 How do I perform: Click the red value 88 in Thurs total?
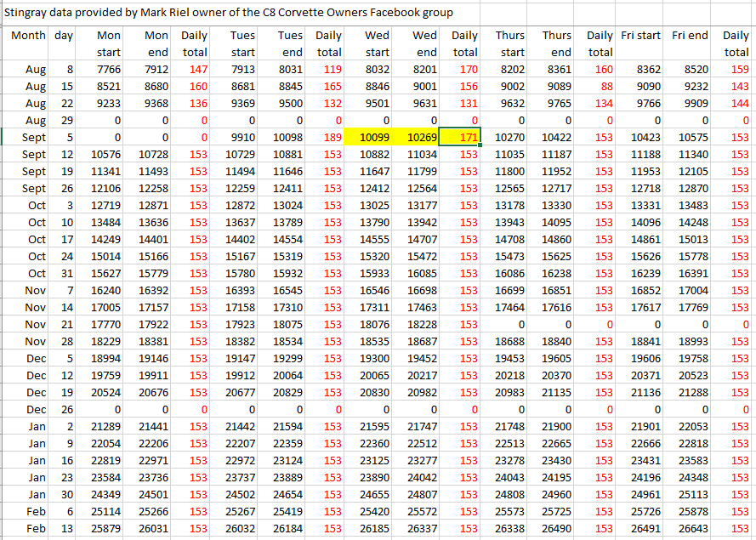[x=605, y=86]
